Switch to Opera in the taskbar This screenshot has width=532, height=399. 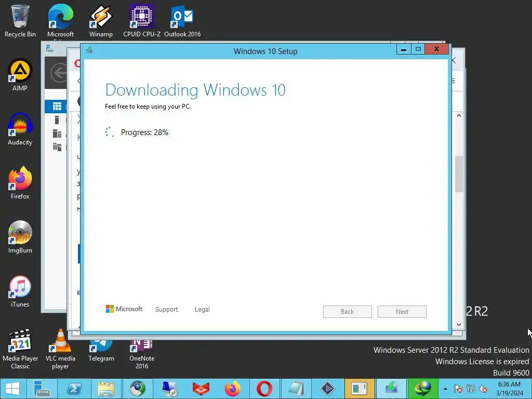coord(264,389)
